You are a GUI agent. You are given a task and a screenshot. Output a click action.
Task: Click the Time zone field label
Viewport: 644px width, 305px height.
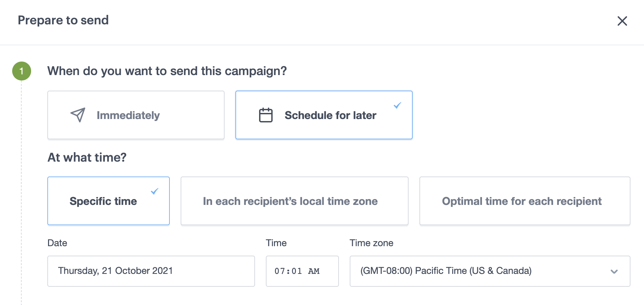pos(371,243)
